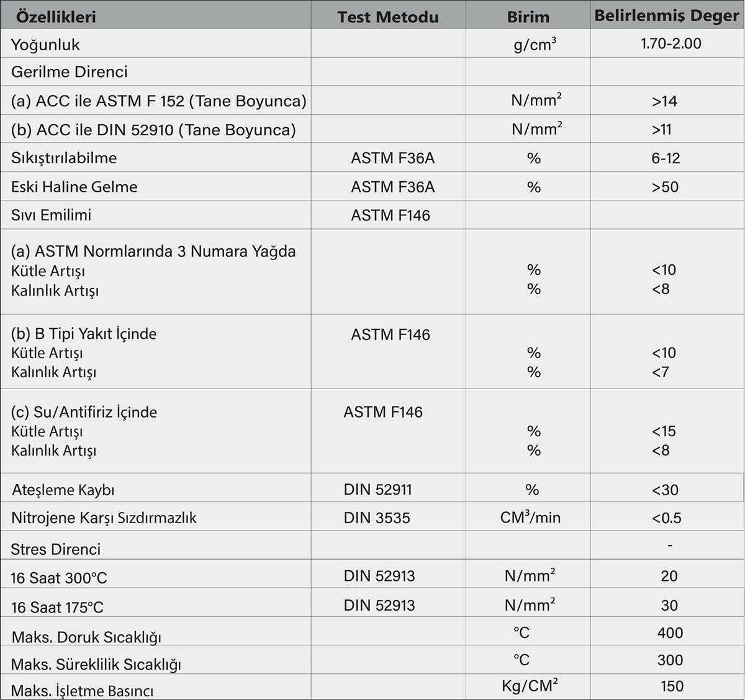Click the Sıkıştırılabilme property cell
This screenshot has width=745, height=700.
tap(64, 158)
